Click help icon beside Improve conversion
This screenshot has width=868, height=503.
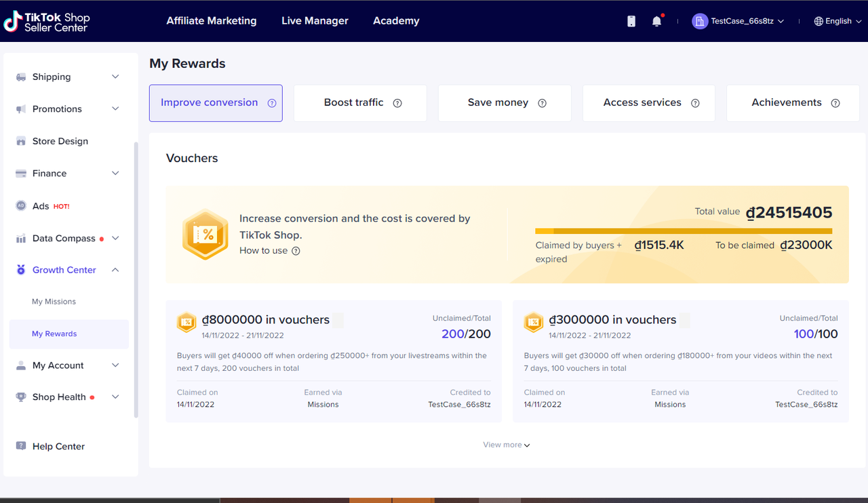coord(272,103)
